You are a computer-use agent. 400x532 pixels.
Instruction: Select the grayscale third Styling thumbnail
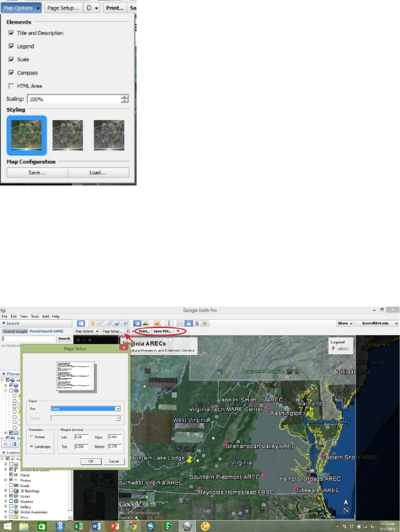109,135
